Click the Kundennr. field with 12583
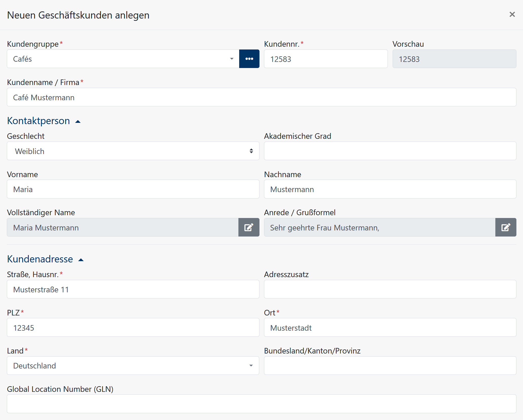 [x=326, y=59]
